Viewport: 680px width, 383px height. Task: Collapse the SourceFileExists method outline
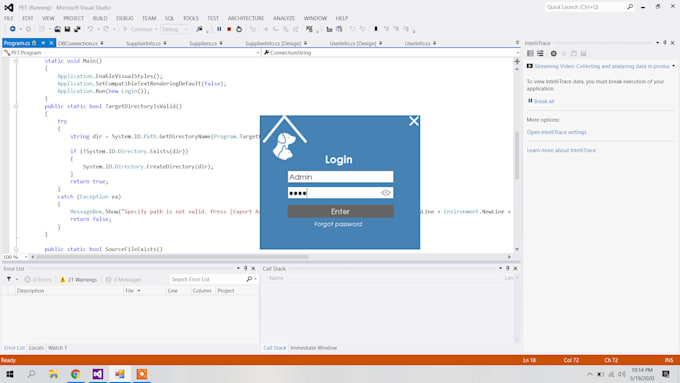tap(16, 249)
